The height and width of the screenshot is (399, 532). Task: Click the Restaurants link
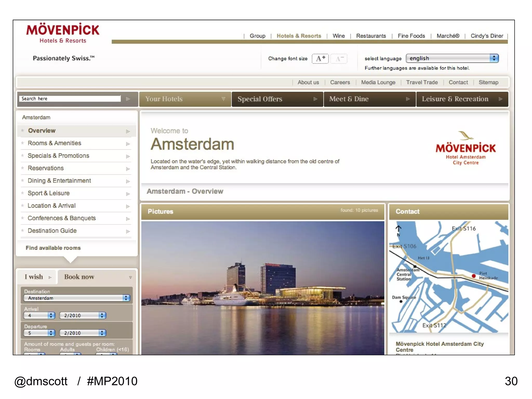coord(371,36)
